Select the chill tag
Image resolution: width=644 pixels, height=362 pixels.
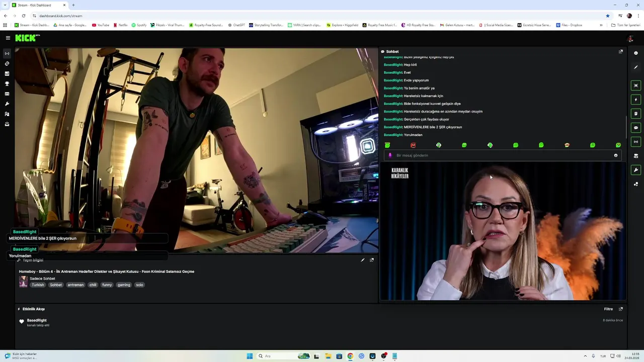(93, 285)
